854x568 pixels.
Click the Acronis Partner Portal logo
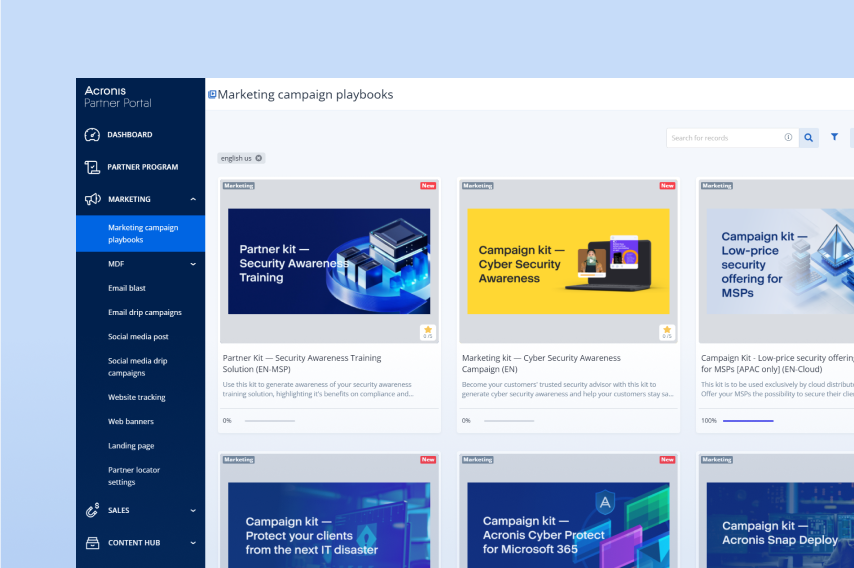[x=118, y=97]
